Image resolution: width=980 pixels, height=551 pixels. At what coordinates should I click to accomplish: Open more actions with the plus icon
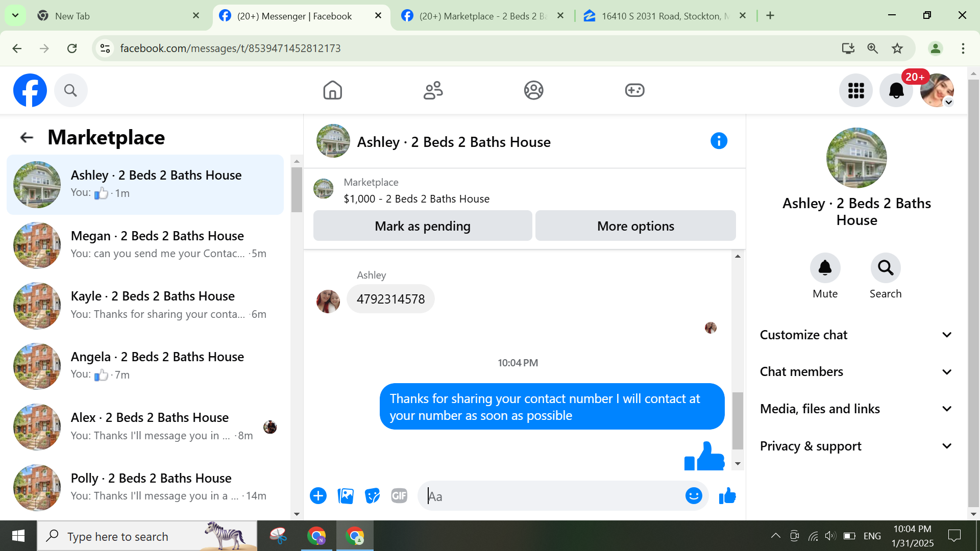click(318, 496)
